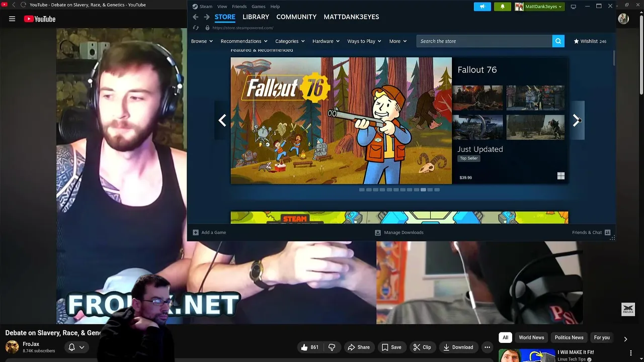Image resolution: width=644 pixels, height=362 pixels.
Task: Click the MattDank3eyes avatar picture in Steam
Action: coord(519,7)
